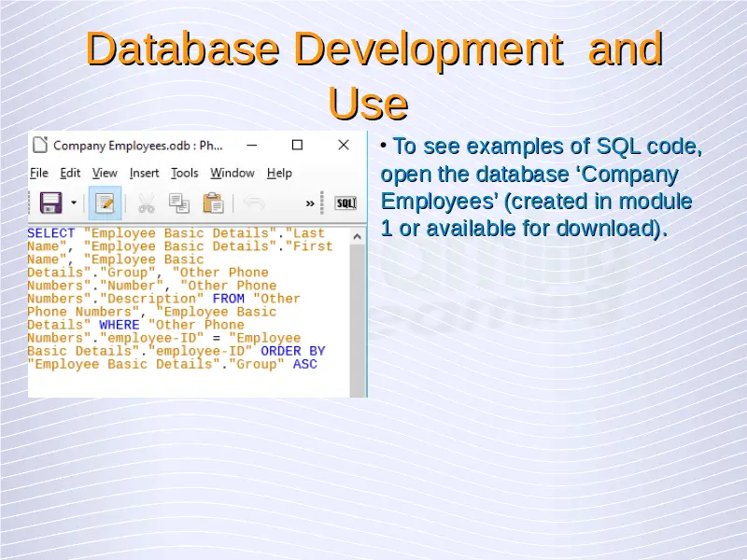This screenshot has width=747, height=560.
Task: Click the ORDER BY keywords in query
Action: click(x=293, y=352)
